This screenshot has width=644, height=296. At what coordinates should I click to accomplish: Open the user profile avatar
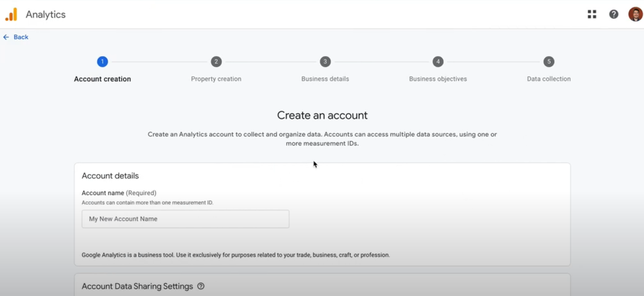[635, 14]
